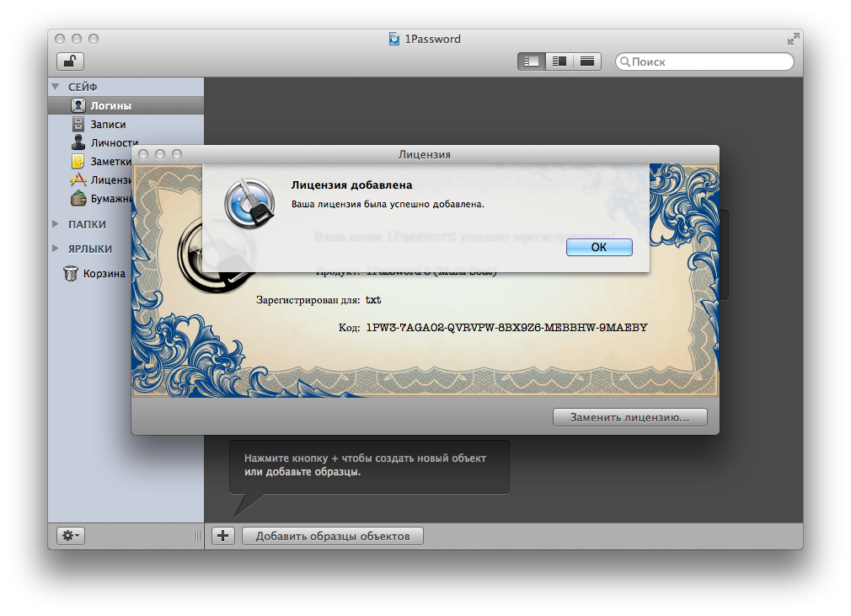Expand the ПАПКИ section
Viewport: 851px width, 616px height.
[x=56, y=225]
